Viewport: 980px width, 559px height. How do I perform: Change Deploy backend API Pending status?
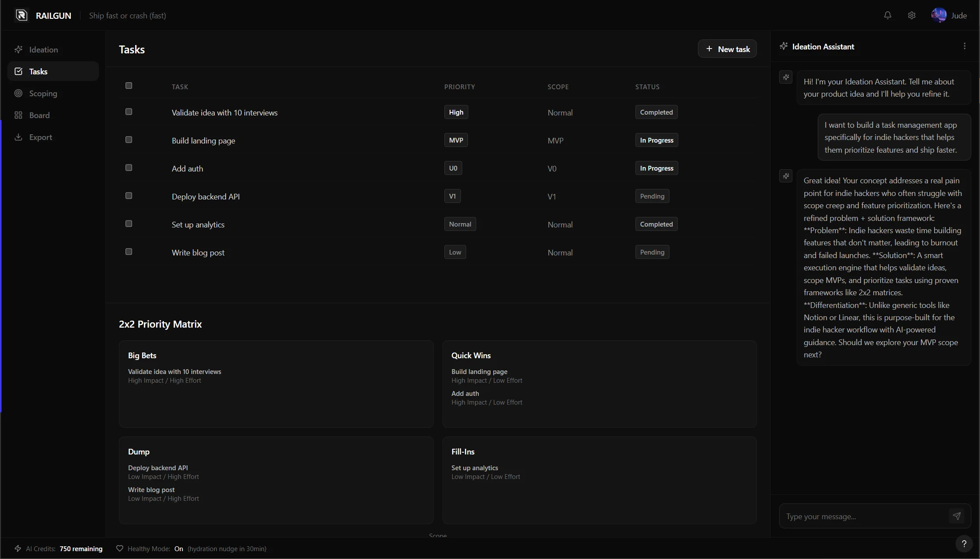(x=652, y=196)
